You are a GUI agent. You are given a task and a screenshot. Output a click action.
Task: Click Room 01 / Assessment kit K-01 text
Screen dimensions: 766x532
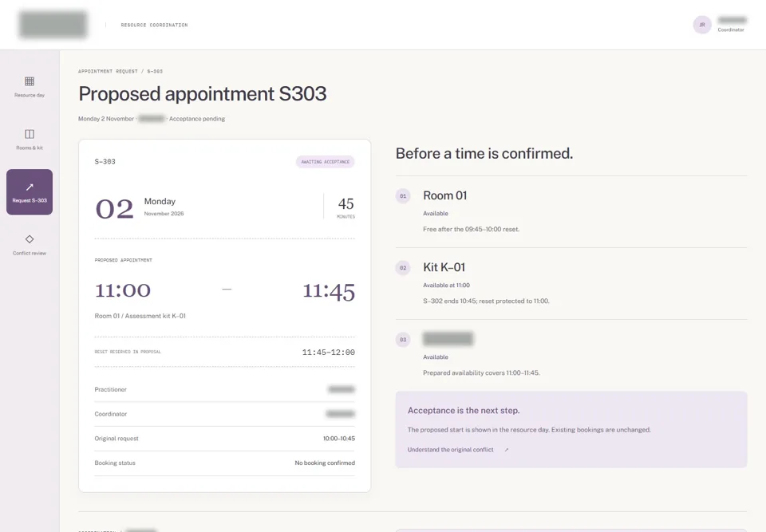[x=140, y=316]
